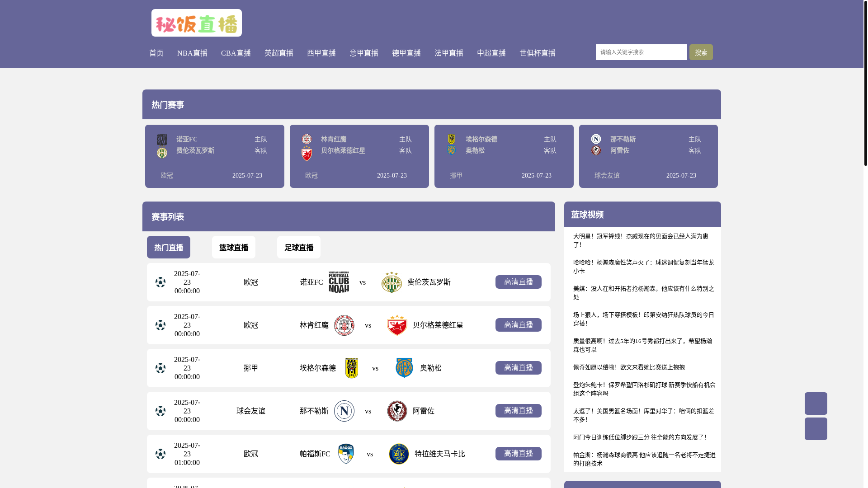Open 挪甲 埃格尔森德 hot match card
The width and height of the screenshot is (868, 488).
[x=504, y=156]
